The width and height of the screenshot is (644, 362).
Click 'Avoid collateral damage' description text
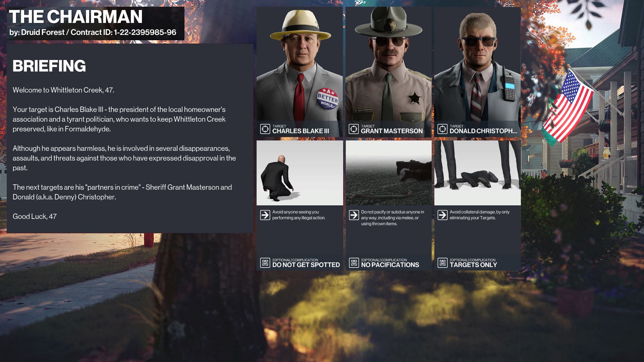(x=479, y=215)
